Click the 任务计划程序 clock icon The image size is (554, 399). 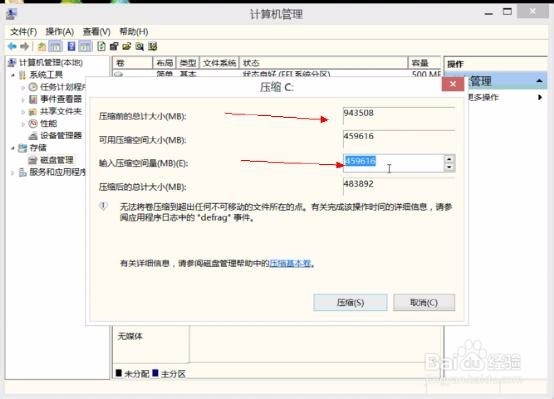coord(33,87)
